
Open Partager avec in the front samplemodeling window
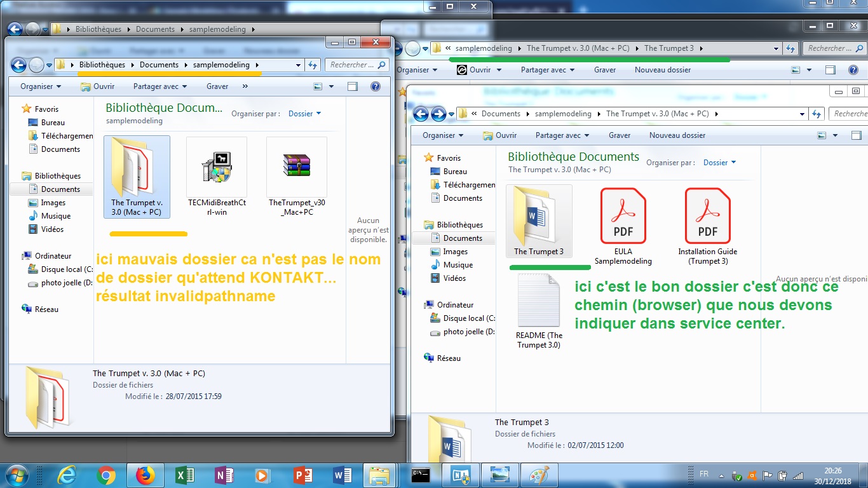[x=160, y=86]
